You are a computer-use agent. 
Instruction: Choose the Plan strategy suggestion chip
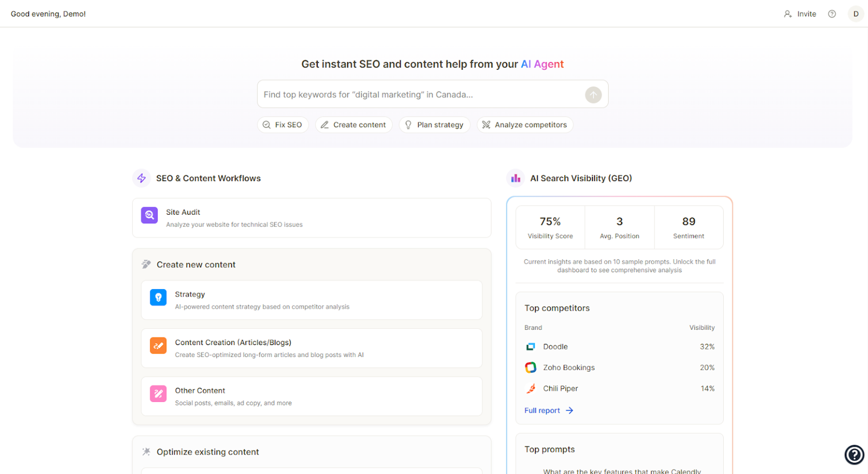click(434, 125)
